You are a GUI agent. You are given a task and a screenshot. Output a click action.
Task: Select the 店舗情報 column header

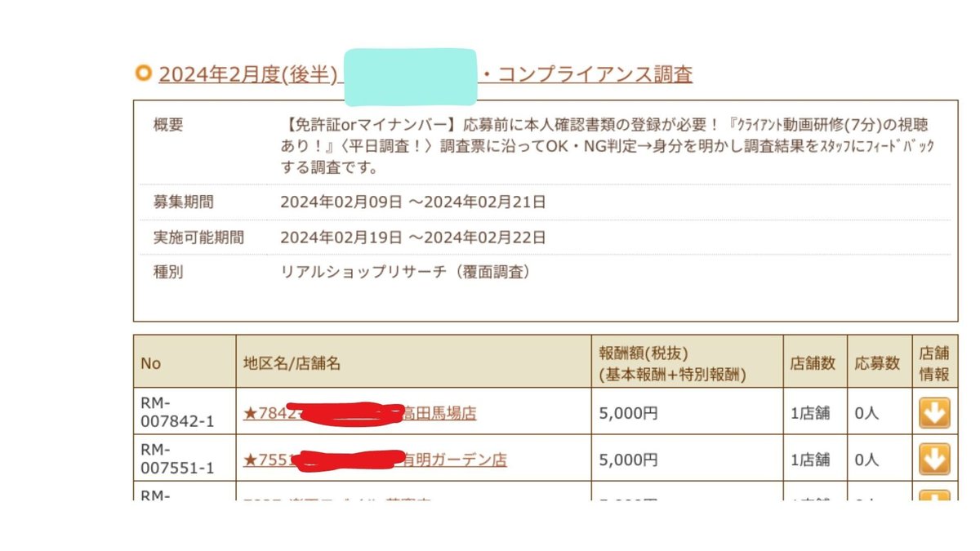[x=934, y=362]
